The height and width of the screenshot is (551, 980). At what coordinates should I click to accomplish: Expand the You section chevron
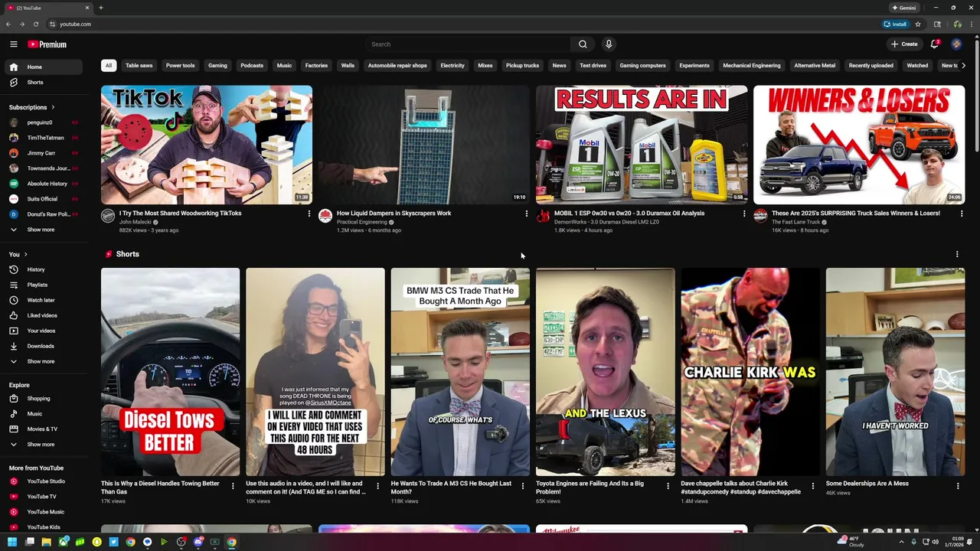(25, 254)
